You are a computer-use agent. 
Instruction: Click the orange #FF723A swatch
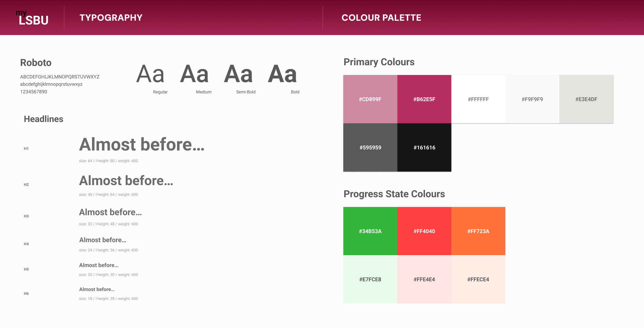pos(478,231)
